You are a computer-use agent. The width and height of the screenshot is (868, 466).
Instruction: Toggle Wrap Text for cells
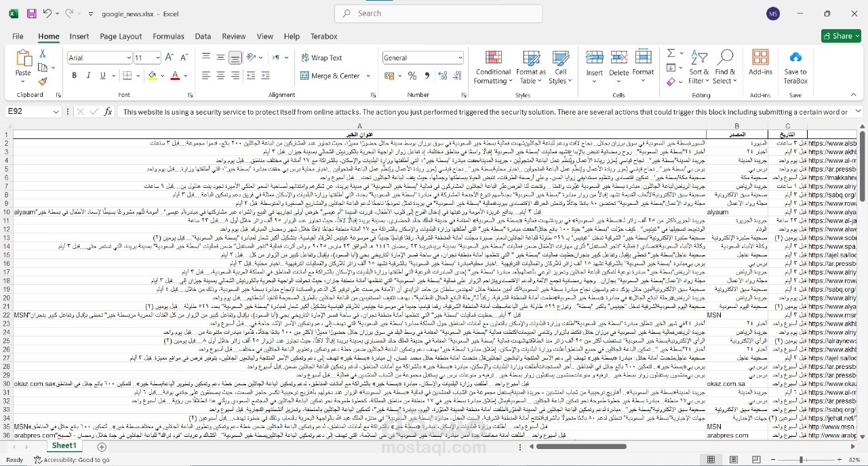(x=321, y=58)
